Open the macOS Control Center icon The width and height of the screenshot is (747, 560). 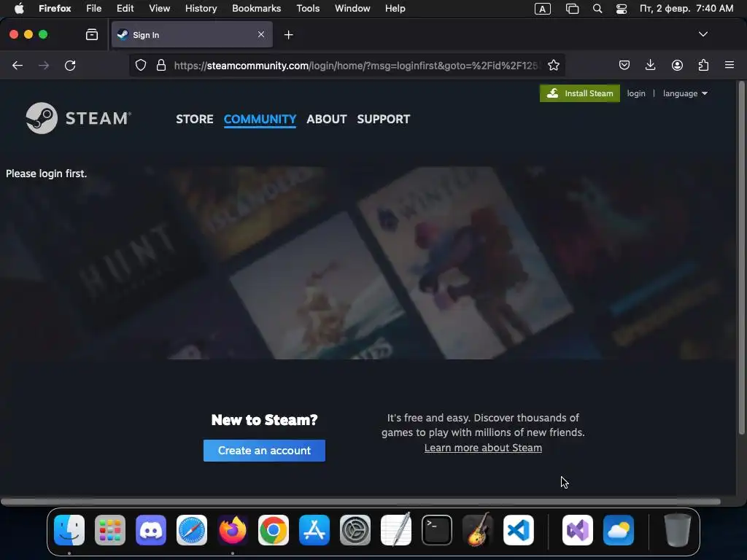click(622, 9)
